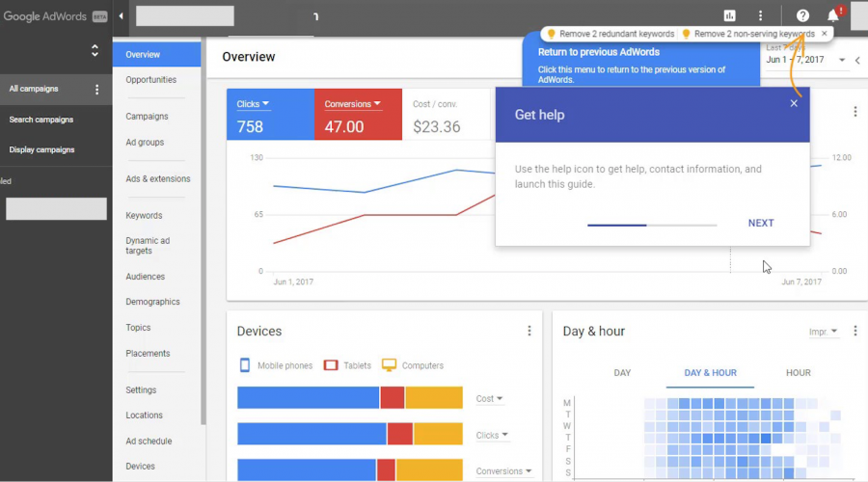Click the gray box in left sidebar

pos(57,208)
